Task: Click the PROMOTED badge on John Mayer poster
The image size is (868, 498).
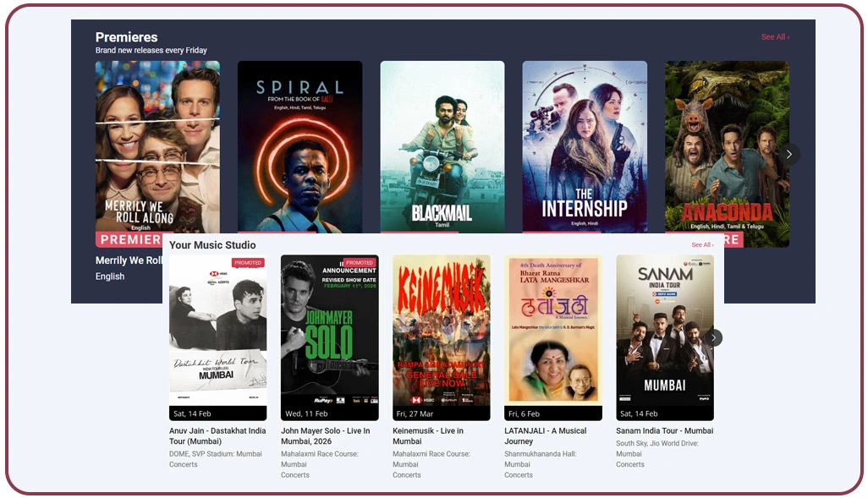Action: point(360,263)
